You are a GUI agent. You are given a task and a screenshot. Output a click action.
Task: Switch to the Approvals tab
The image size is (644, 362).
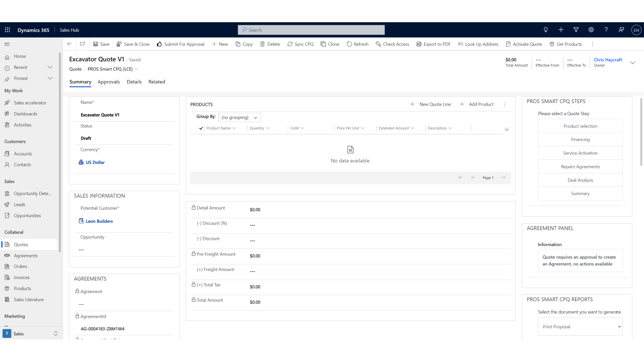109,82
